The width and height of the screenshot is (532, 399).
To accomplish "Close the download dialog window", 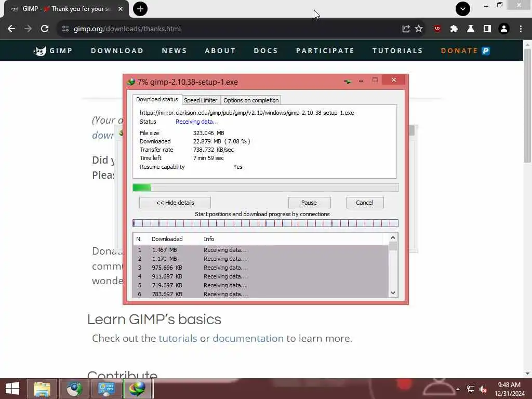I will tap(394, 80).
